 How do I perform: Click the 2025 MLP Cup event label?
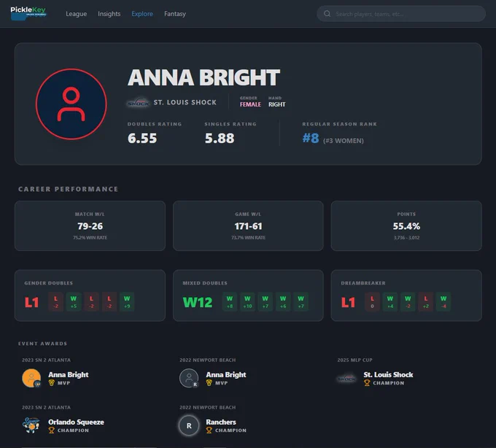[x=354, y=360]
